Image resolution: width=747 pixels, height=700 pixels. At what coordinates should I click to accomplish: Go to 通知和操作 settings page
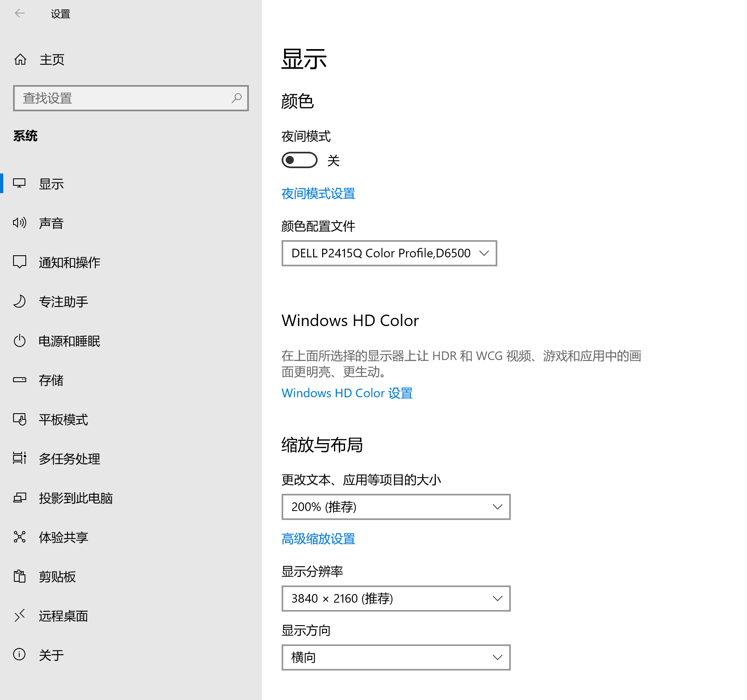(x=70, y=262)
